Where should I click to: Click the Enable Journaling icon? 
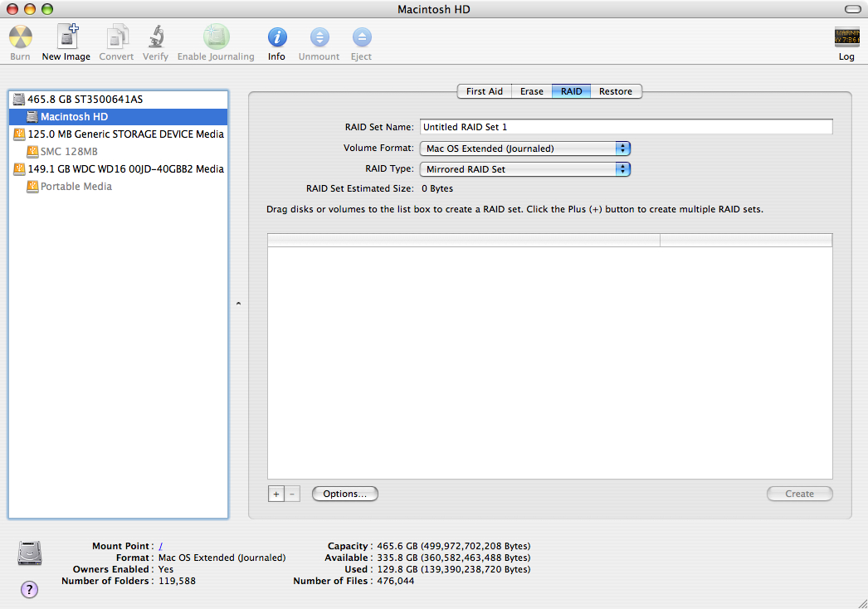tap(216, 38)
